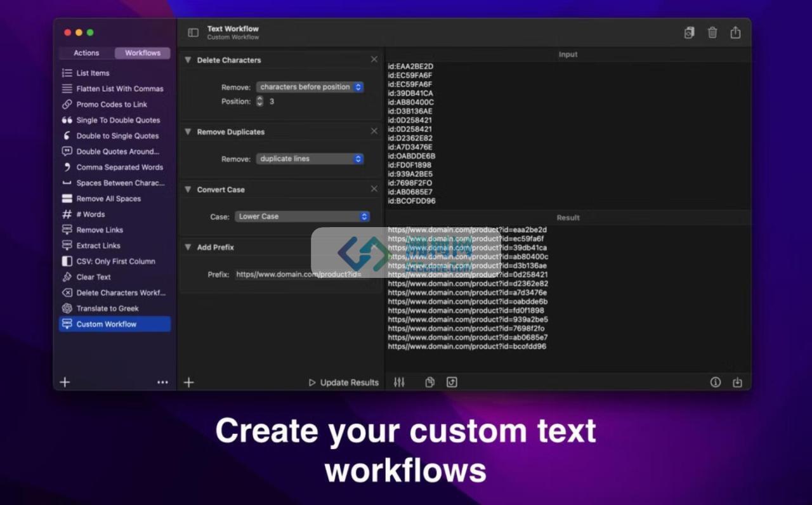Click the List Items icon in sidebar

67,73
